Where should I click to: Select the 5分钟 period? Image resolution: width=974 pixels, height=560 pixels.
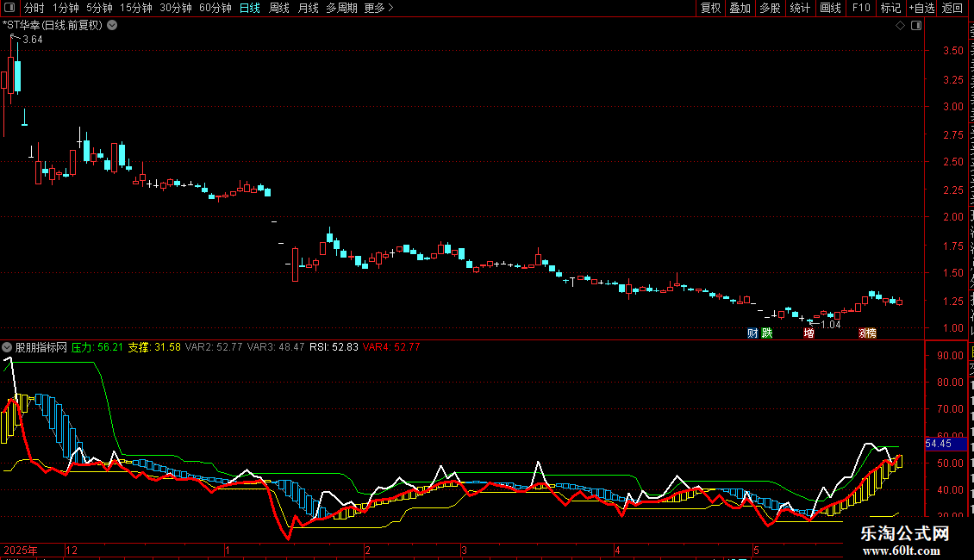[99, 8]
